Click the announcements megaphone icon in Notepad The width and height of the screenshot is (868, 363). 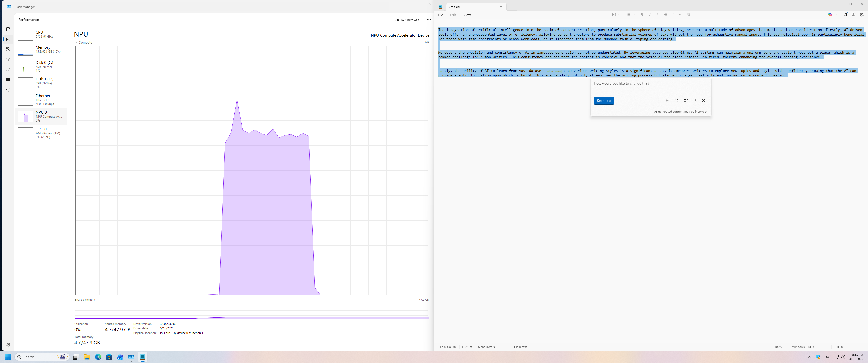click(x=845, y=15)
